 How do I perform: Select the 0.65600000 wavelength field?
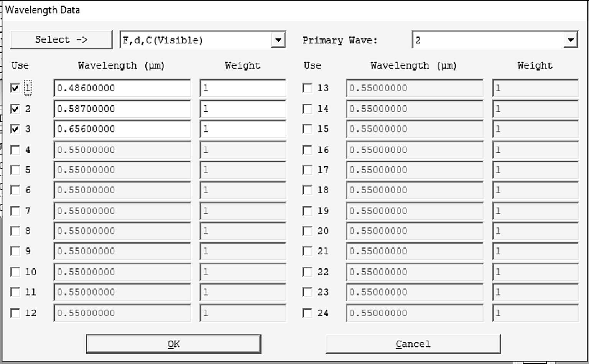coord(122,129)
